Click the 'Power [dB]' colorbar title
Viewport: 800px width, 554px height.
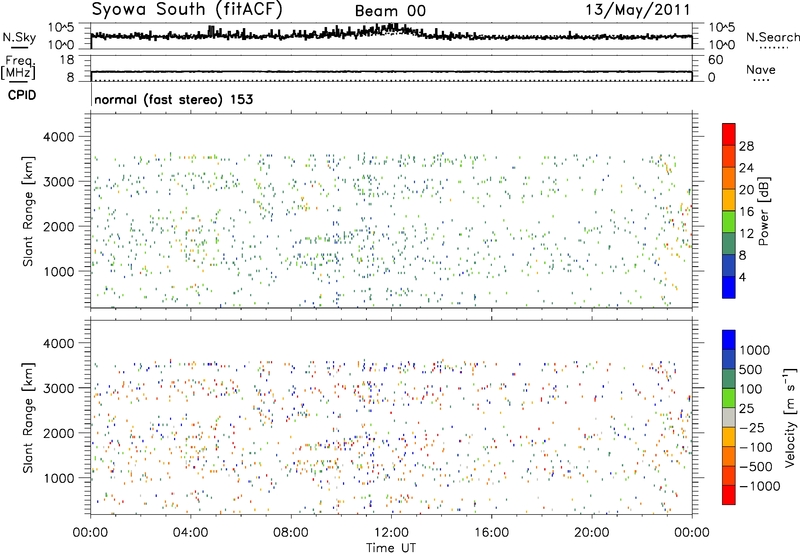pos(764,211)
